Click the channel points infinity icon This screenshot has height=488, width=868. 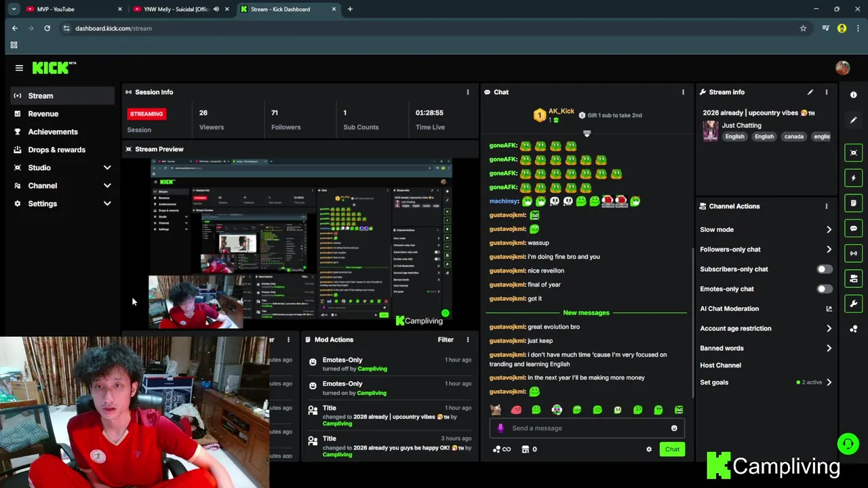[502, 449]
